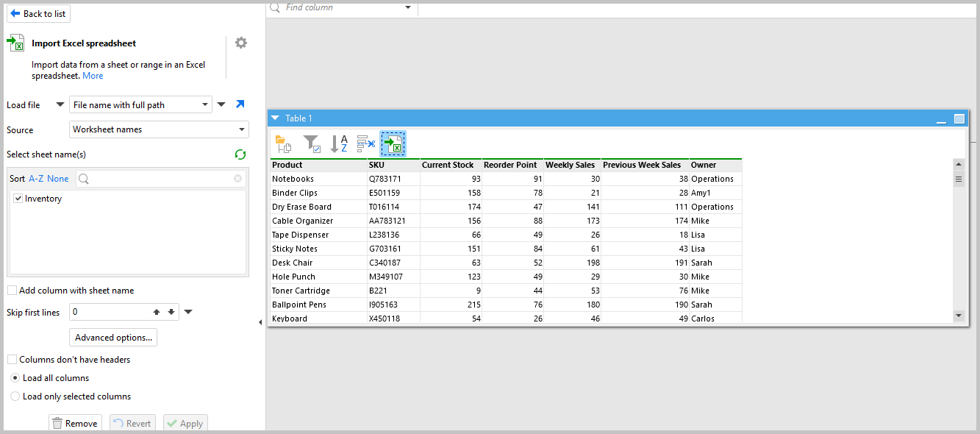
Task: Click the SKU column header
Action: [393, 165]
